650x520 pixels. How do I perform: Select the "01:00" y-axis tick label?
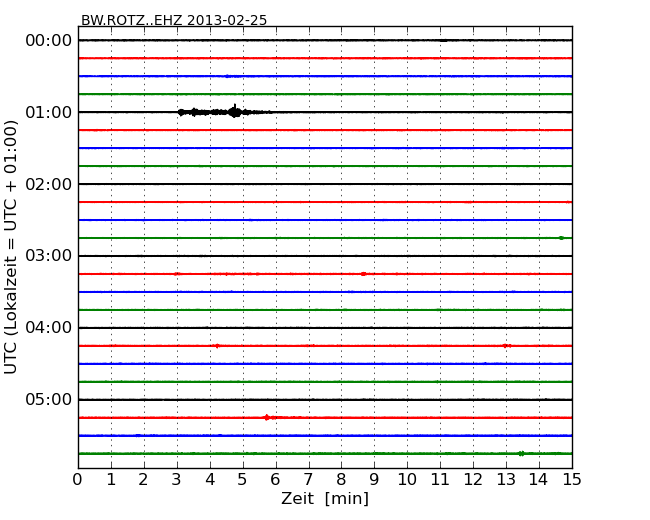(49, 112)
